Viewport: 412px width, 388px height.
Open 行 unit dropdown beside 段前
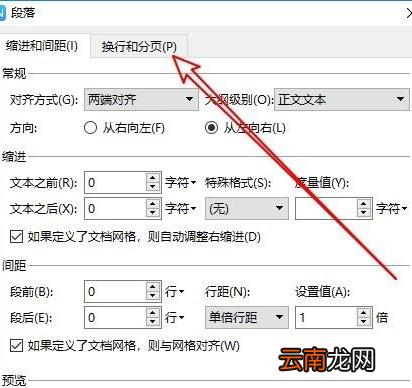174,292
